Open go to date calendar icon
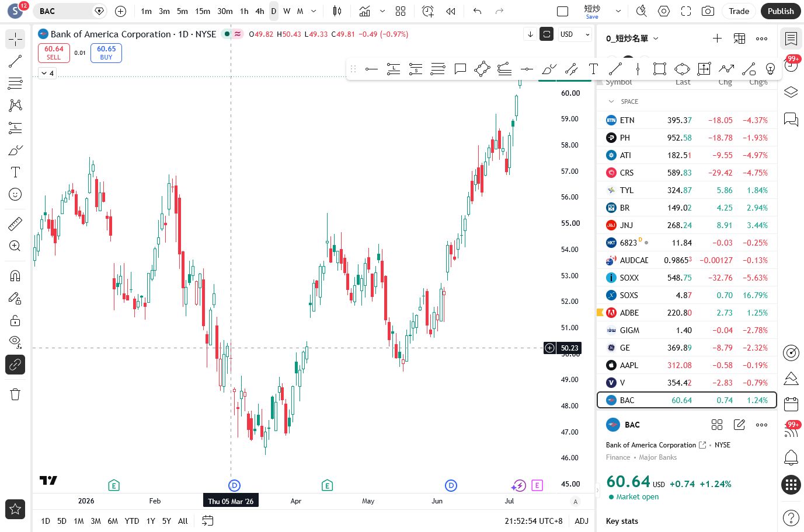Viewport: 804px width, 532px height. (207, 521)
